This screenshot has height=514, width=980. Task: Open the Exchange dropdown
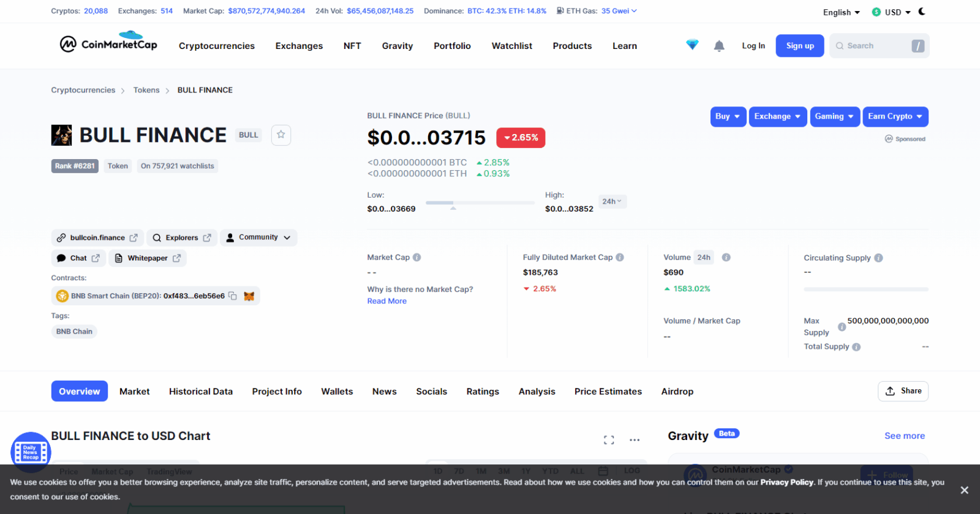[x=778, y=116]
